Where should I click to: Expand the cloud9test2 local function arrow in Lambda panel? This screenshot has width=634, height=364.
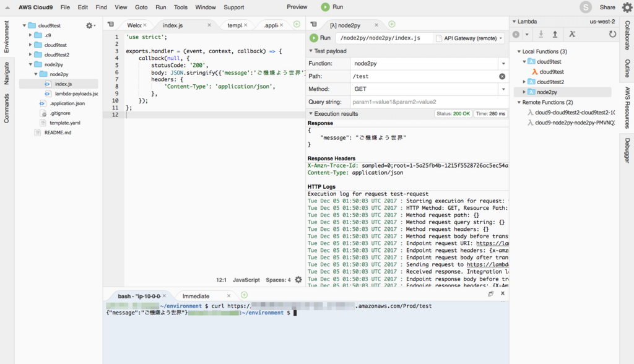pyautogui.click(x=524, y=82)
